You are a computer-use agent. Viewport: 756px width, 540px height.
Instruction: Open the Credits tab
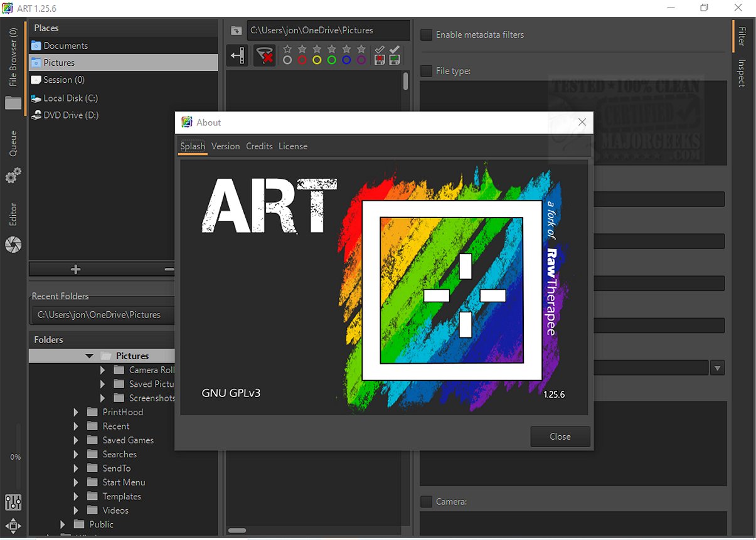pyautogui.click(x=259, y=146)
